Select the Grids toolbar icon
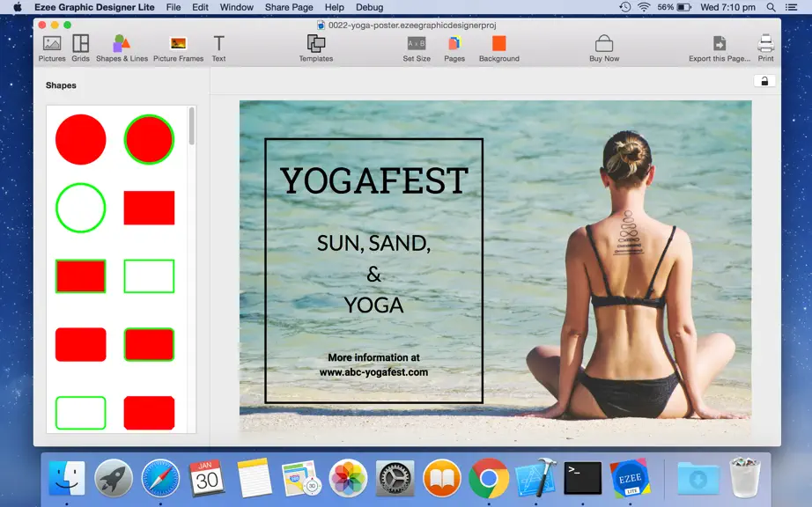The height and width of the screenshot is (507, 812). pyautogui.click(x=80, y=48)
